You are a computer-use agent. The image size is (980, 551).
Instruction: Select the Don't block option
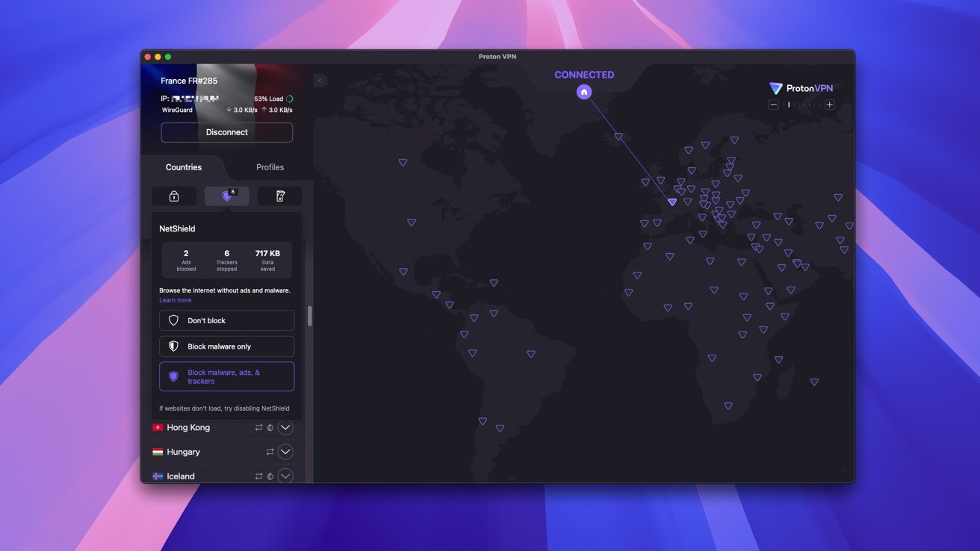pos(227,320)
